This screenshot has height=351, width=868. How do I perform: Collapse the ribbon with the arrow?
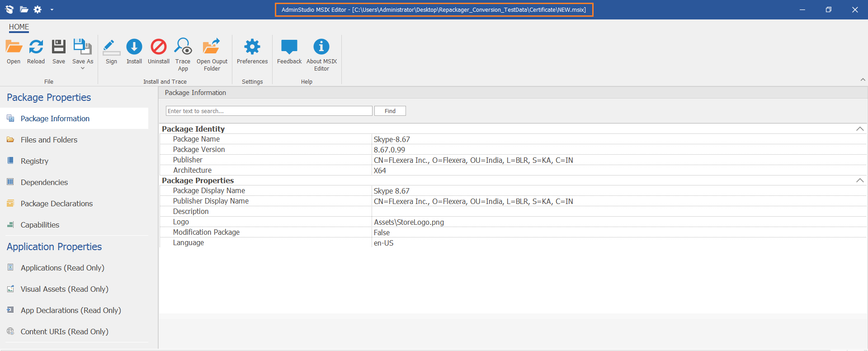[863, 80]
